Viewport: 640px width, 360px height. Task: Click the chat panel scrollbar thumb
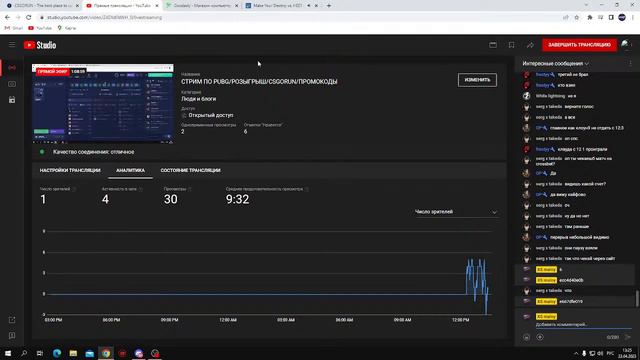tap(636, 298)
